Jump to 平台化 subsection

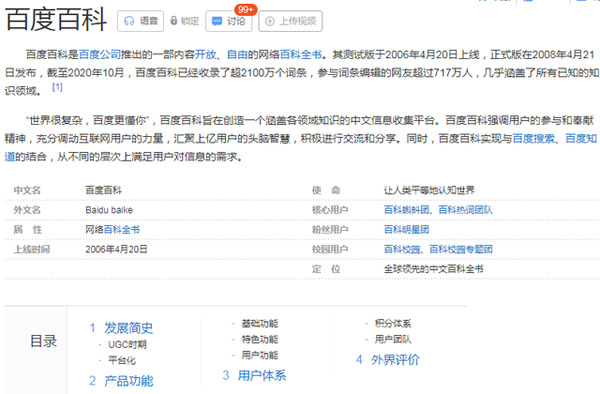click(x=122, y=360)
